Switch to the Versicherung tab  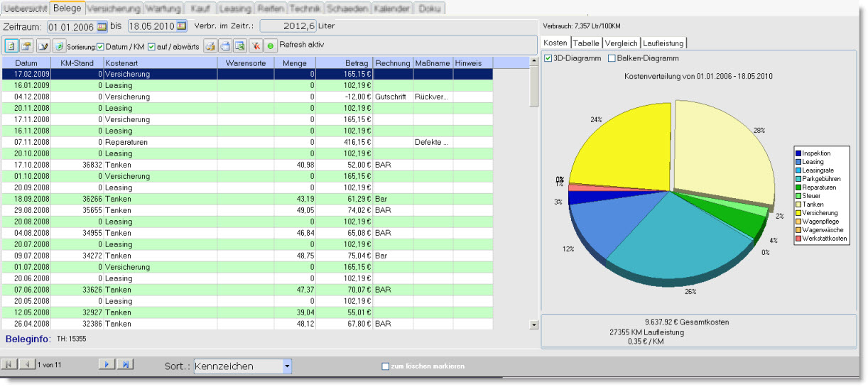tap(114, 9)
